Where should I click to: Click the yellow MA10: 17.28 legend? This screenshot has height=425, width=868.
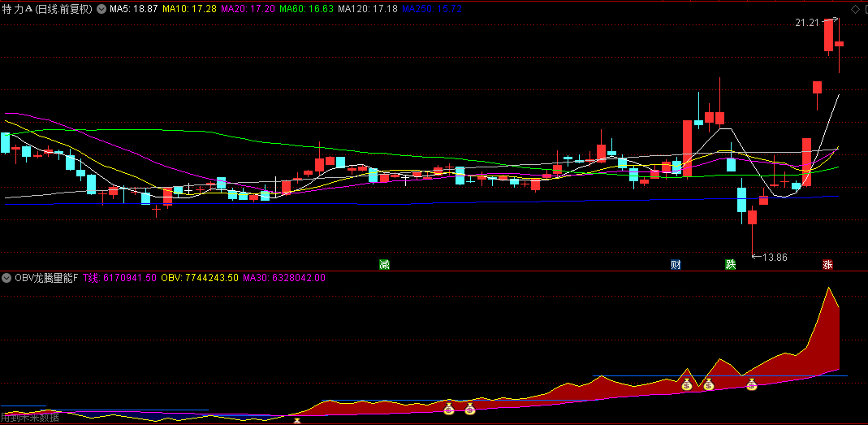pos(190,9)
